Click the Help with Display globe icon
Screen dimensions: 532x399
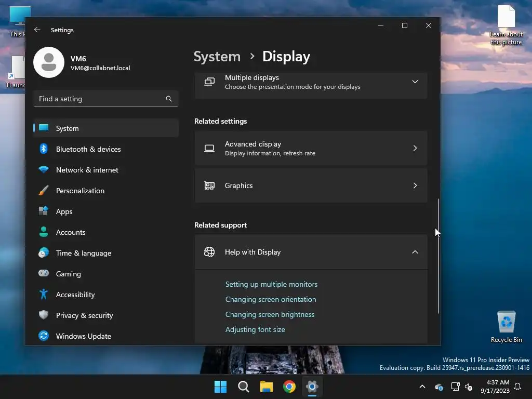coord(209,252)
